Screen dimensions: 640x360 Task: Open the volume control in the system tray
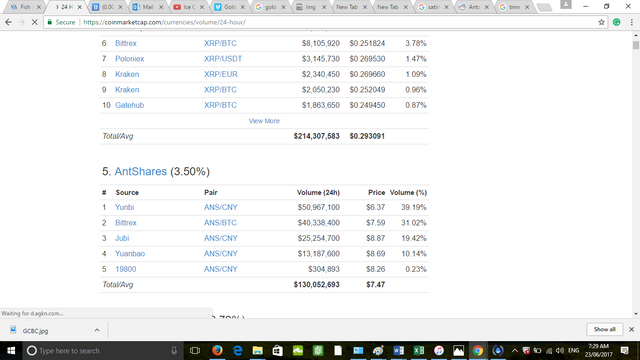[560, 351]
